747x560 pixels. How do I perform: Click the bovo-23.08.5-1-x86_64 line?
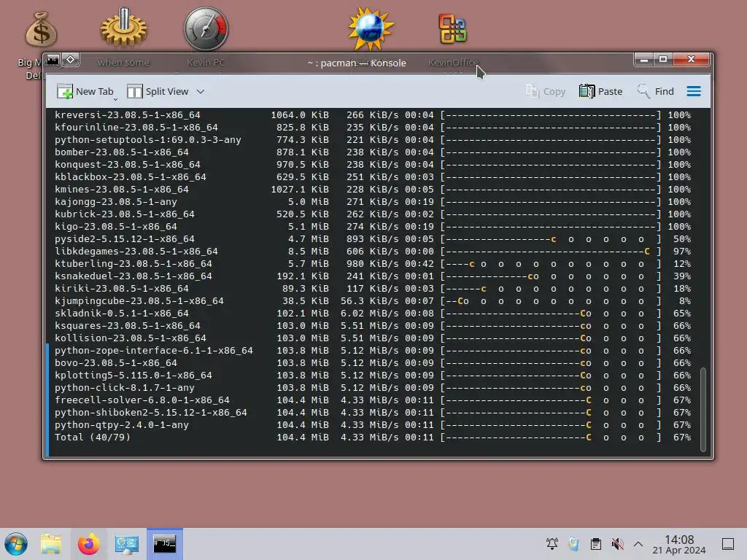point(373,362)
